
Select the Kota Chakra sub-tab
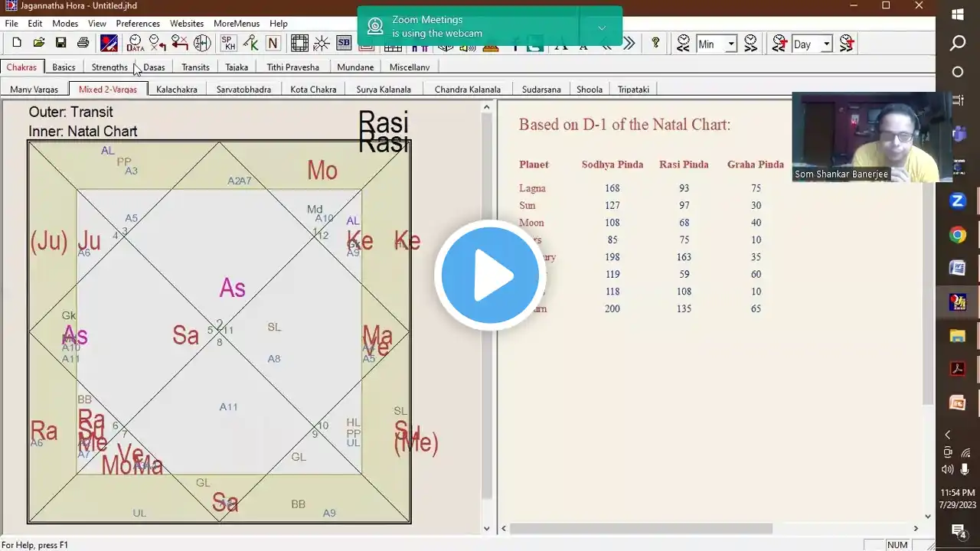[x=313, y=90]
